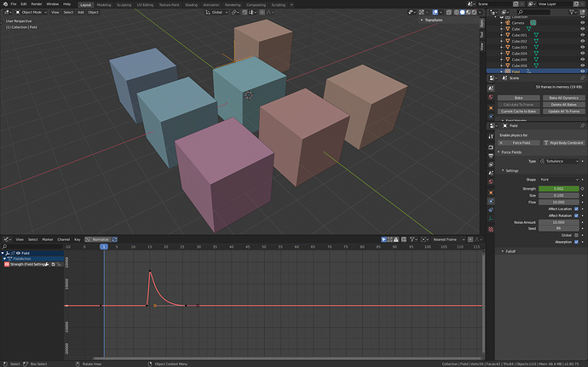Click the camera data icon beside Camera
The height and width of the screenshot is (367, 588).
533,23
